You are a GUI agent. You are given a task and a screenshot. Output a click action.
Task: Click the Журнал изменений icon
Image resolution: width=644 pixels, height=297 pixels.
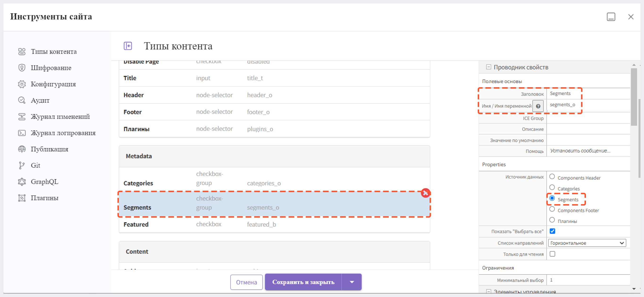click(22, 117)
